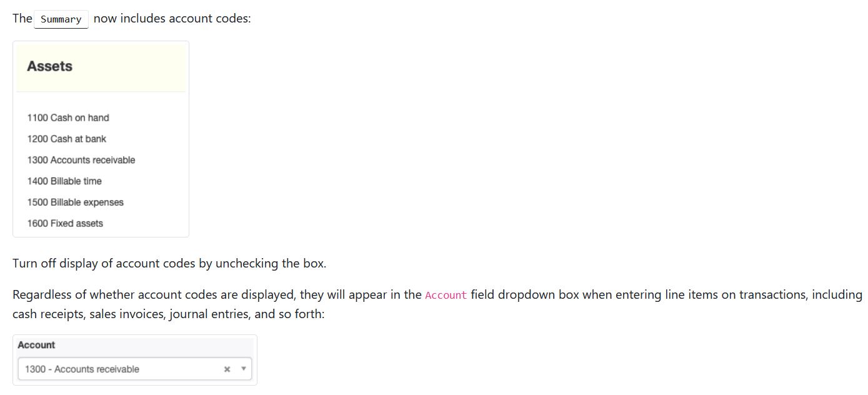Click the 1200 Cash at bank entry
This screenshot has height=395, width=868.
pyautogui.click(x=67, y=139)
